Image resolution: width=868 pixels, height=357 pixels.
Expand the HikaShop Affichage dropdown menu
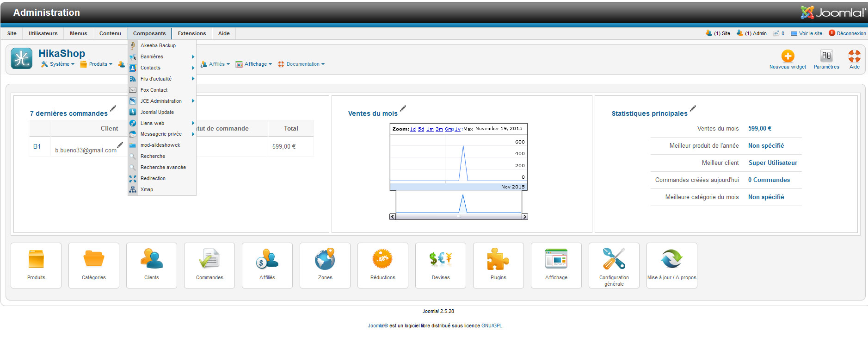(x=254, y=64)
